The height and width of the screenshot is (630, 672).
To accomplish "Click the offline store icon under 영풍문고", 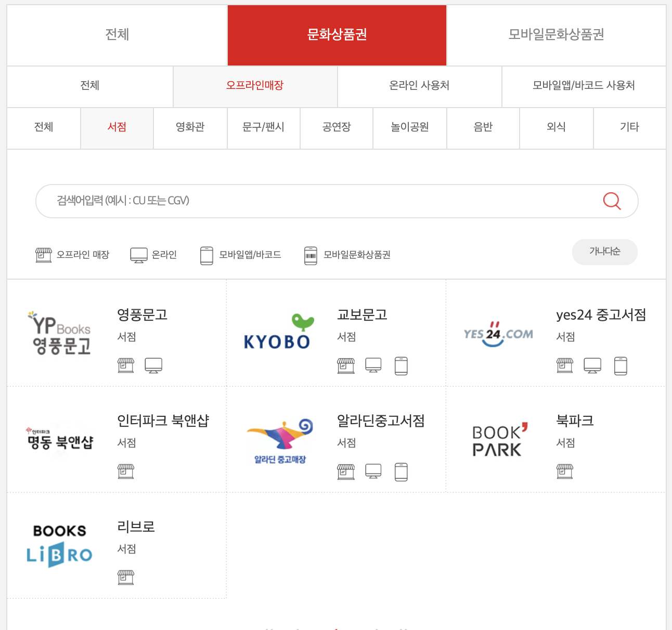I will tap(126, 365).
